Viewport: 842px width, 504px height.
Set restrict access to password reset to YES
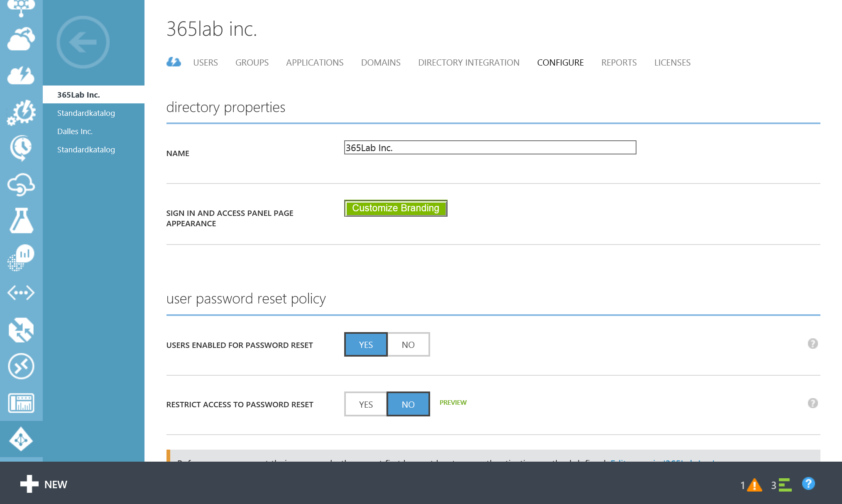366,404
